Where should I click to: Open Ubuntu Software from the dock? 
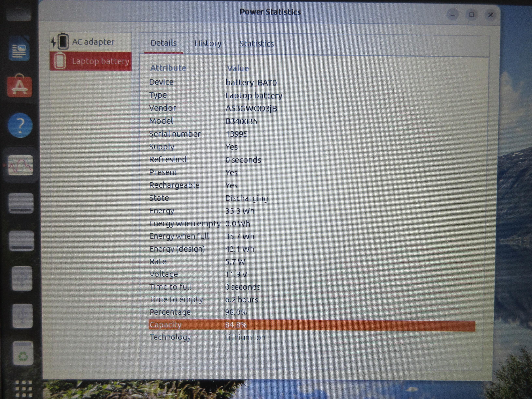(20, 86)
